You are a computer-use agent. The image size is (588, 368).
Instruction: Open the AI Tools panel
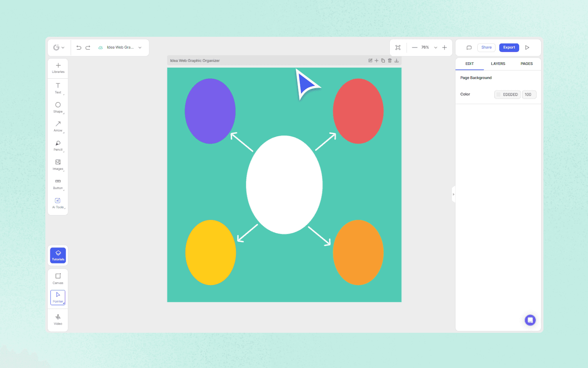click(58, 203)
